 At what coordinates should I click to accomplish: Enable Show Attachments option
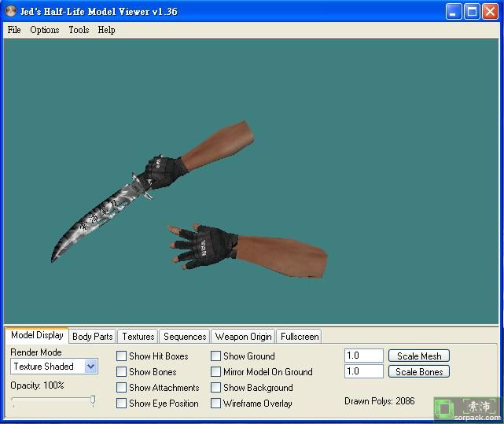tap(122, 388)
